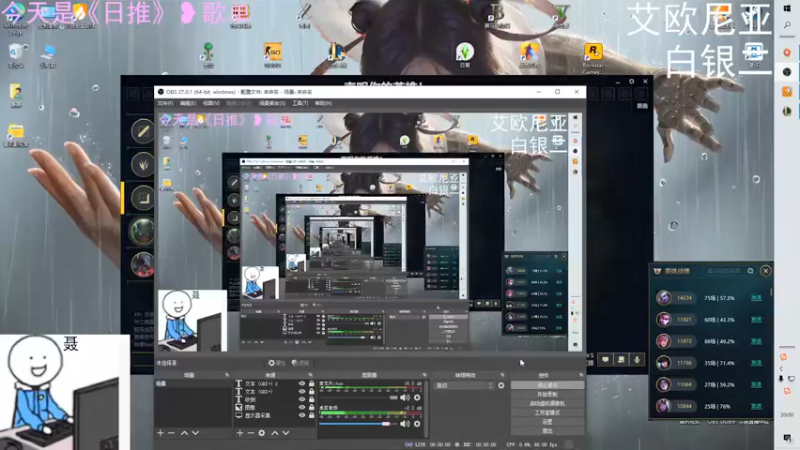This screenshot has width=800, height=450.
Task: Move scene down with arrow icon
Action: pos(195,433)
